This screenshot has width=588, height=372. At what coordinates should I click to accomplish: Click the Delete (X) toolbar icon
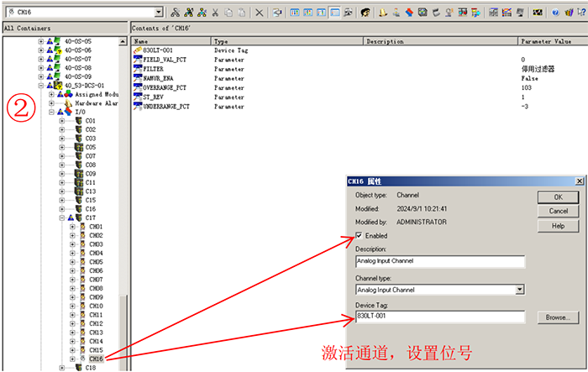(x=260, y=13)
